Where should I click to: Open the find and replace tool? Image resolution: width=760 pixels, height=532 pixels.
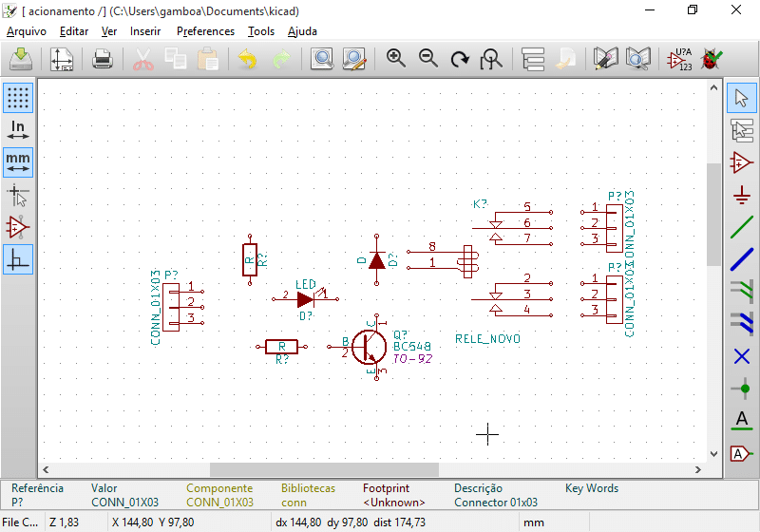tap(354, 60)
